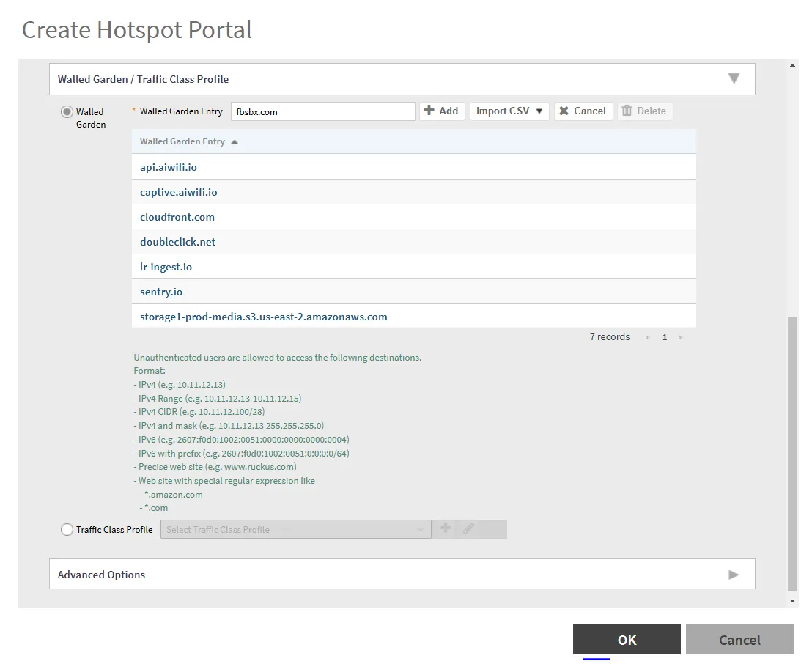Select the api.aiwifi.io entry
The image size is (812, 664).
click(414, 167)
